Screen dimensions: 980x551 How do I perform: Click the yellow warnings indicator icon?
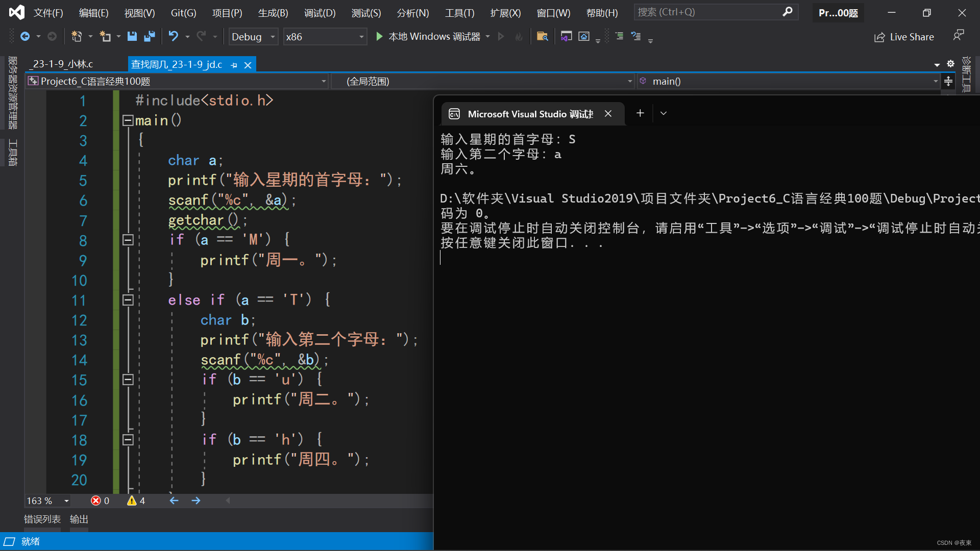tap(132, 500)
